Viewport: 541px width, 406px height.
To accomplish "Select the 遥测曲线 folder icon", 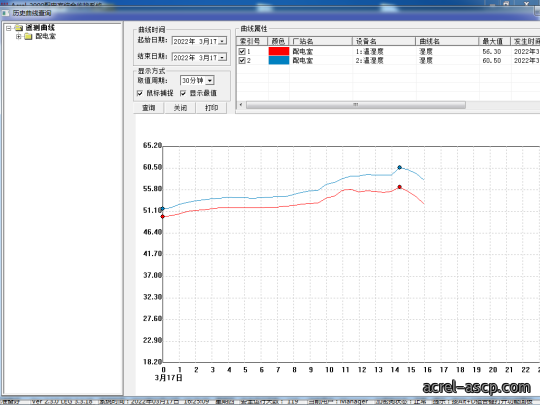I will click(x=19, y=28).
